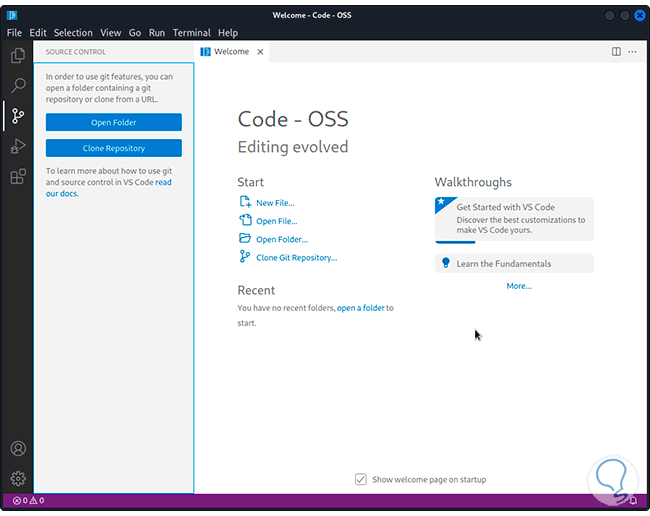Viewport: 650px width, 516px height.
Task: Uncheck Show welcome page on startup
Action: point(361,479)
